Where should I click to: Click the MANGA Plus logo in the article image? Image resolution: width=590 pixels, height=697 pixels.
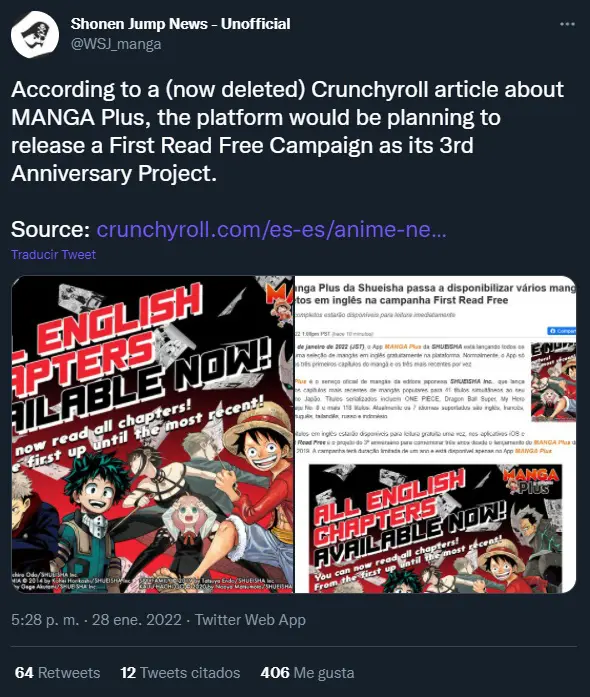[531, 481]
